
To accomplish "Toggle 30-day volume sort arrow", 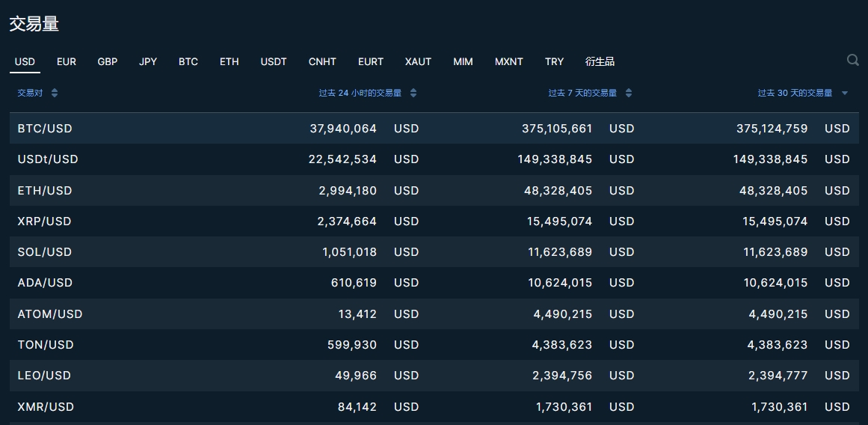I will [845, 94].
